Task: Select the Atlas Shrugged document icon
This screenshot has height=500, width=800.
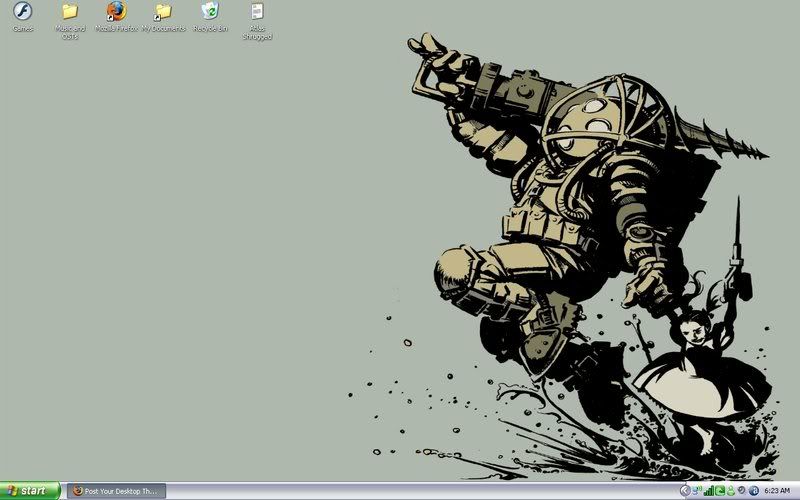Action: tap(257, 12)
